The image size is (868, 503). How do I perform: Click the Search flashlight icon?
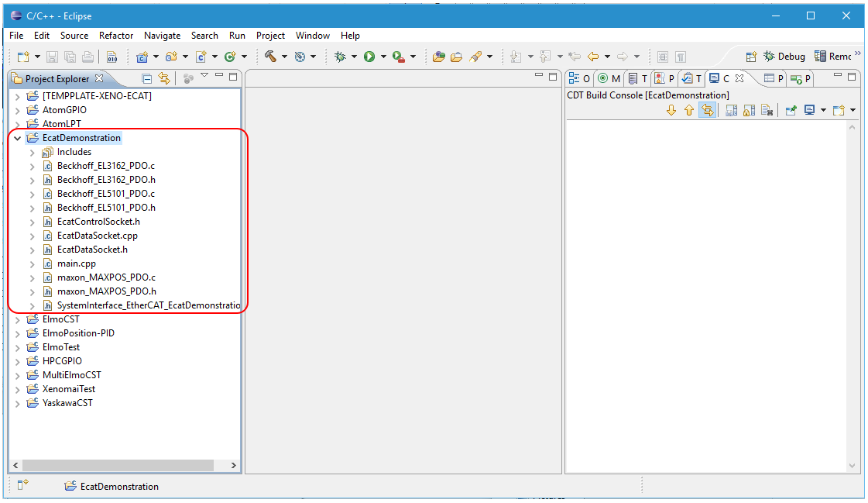pos(475,57)
